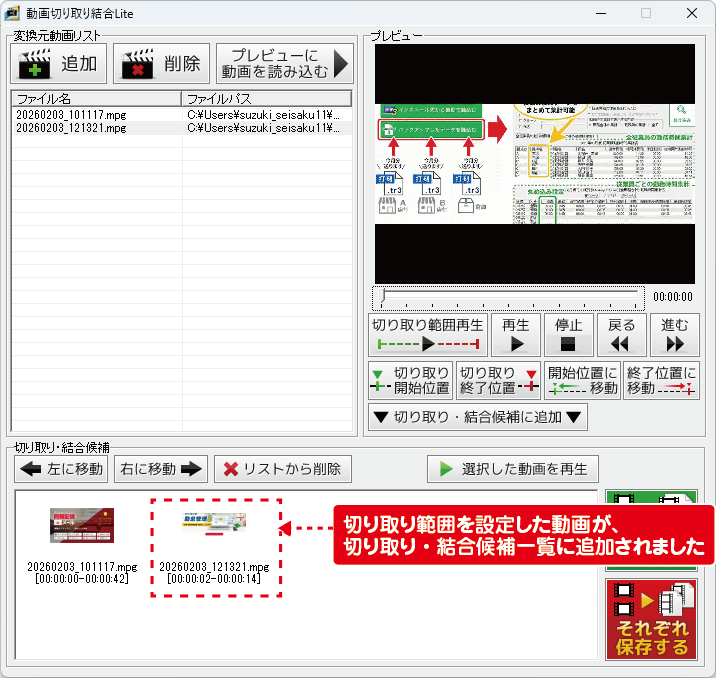The width and height of the screenshot is (717, 678).
Task: Play the cut range with 切り取り範囲再生
Action: click(x=428, y=335)
